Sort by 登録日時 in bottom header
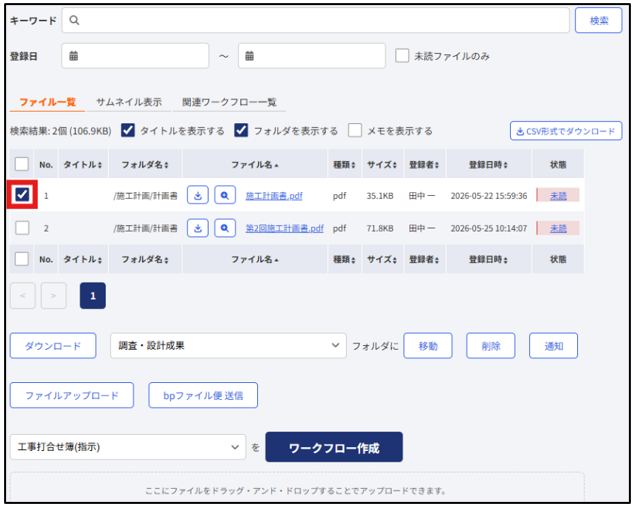 point(488,259)
